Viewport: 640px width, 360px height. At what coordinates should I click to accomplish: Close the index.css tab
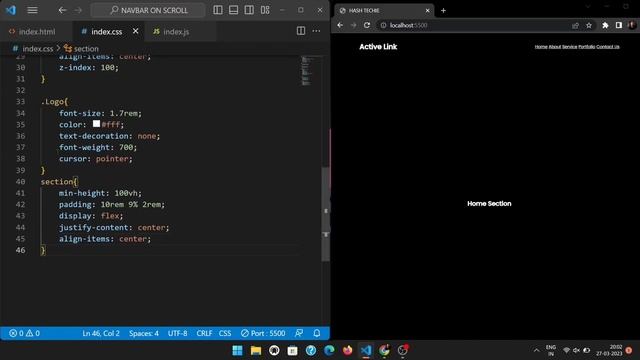tap(136, 31)
